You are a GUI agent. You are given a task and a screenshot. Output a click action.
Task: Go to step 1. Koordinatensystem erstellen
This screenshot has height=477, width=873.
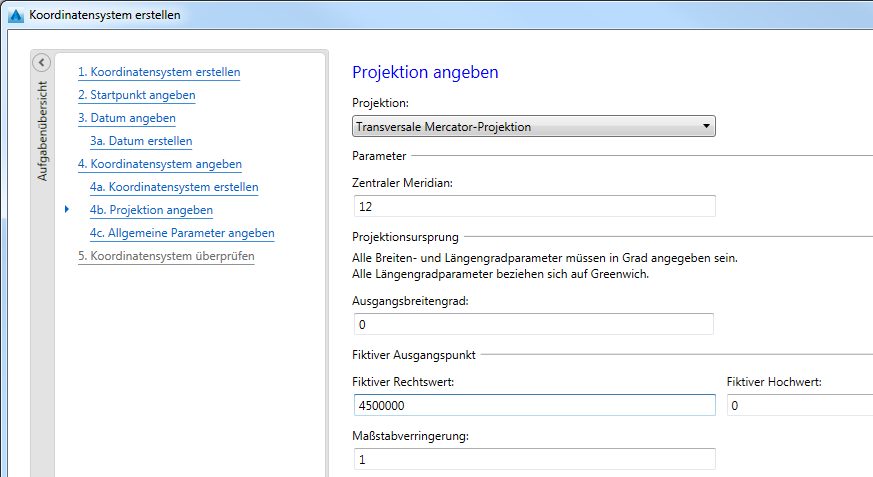(159, 72)
